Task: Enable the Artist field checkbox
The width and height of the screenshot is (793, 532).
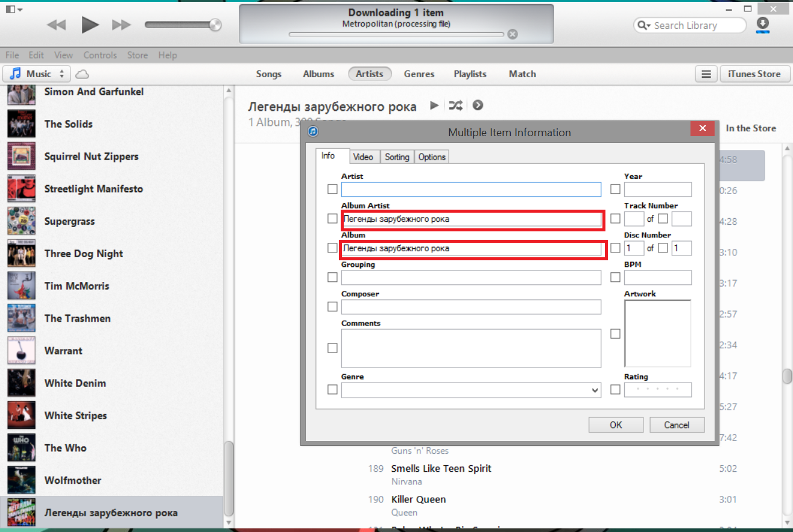Action: pos(332,189)
